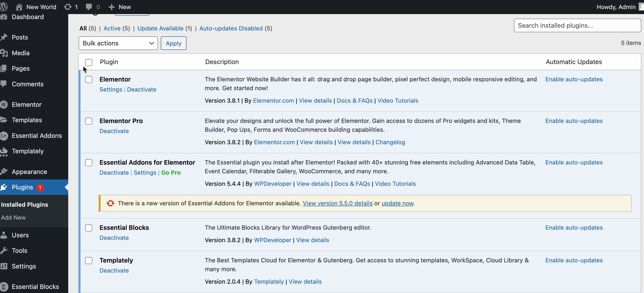Enable auto-updates for Elementor Pro
Image resolution: width=644 pixels, height=293 pixels.
(x=574, y=121)
